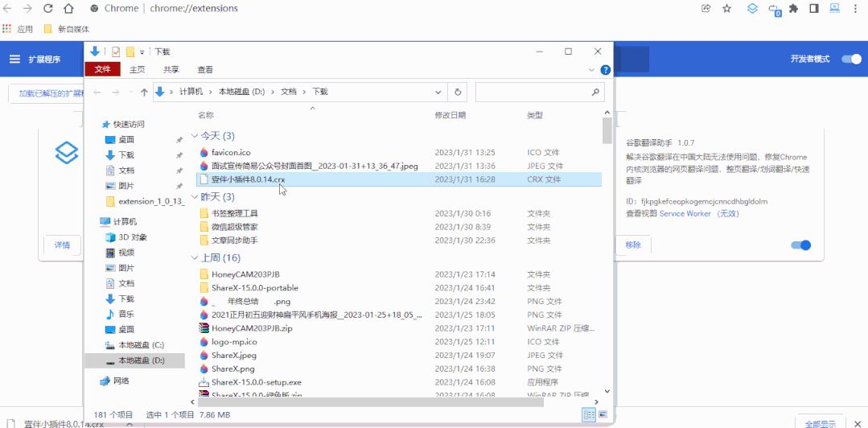Screen dimensions: 868x428
Task: Toggle Chrome side panel icon
Action: (814, 8)
